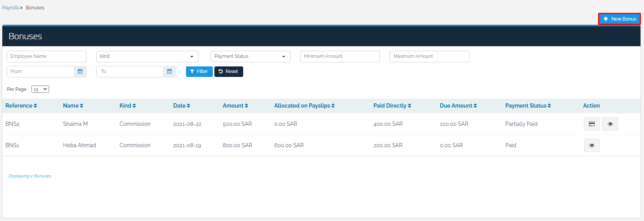Click the New Bonus button

point(619,19)
